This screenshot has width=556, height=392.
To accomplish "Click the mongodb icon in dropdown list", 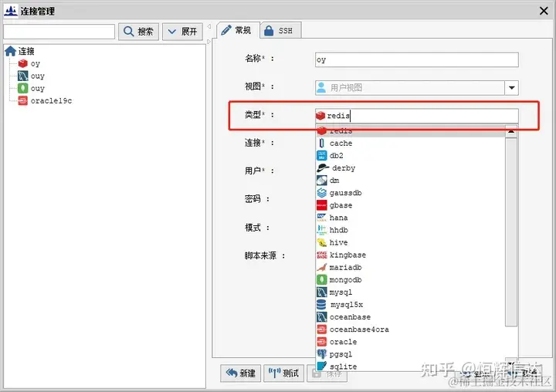I will pyautogui.click(x=321, y=279).
